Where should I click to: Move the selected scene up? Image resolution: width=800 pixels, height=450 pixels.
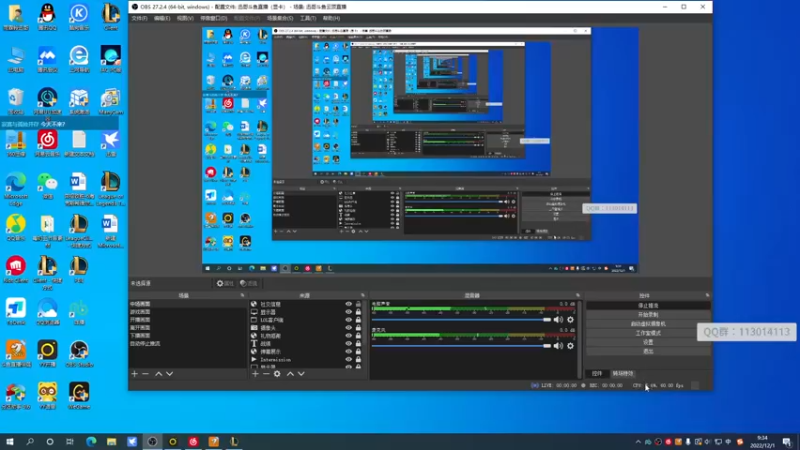(x=159, y=374)
